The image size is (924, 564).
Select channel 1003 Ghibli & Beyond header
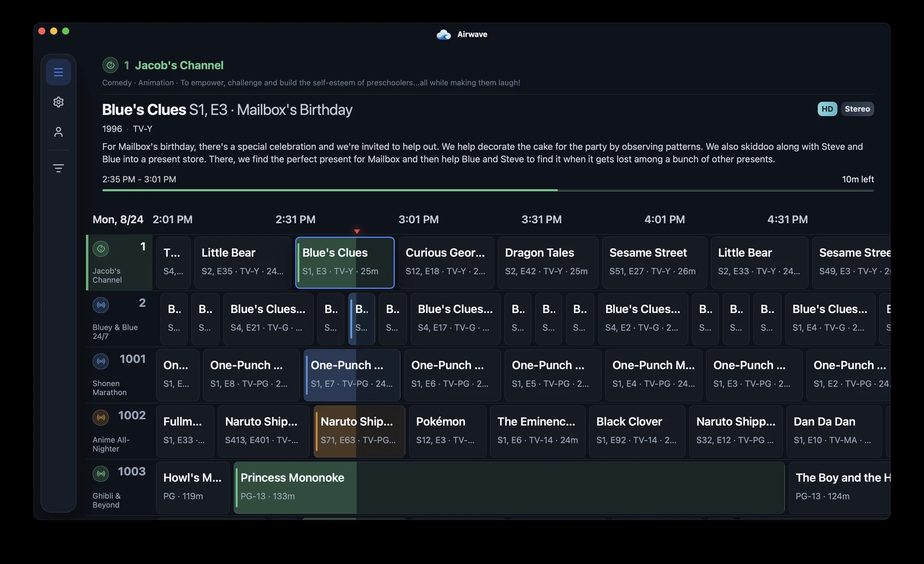(119, 488)
